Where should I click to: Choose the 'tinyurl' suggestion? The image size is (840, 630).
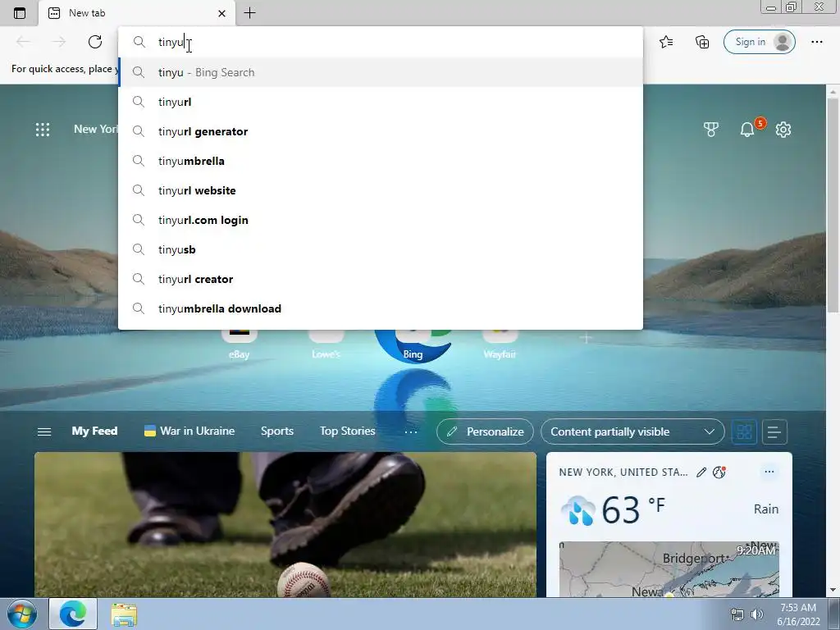click(381, 102)
